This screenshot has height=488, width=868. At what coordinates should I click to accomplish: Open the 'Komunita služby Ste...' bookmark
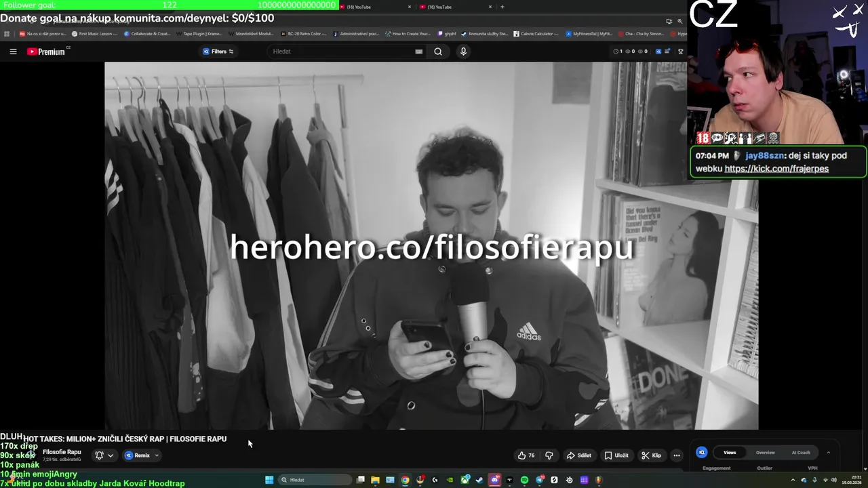[x=484, y=33]
